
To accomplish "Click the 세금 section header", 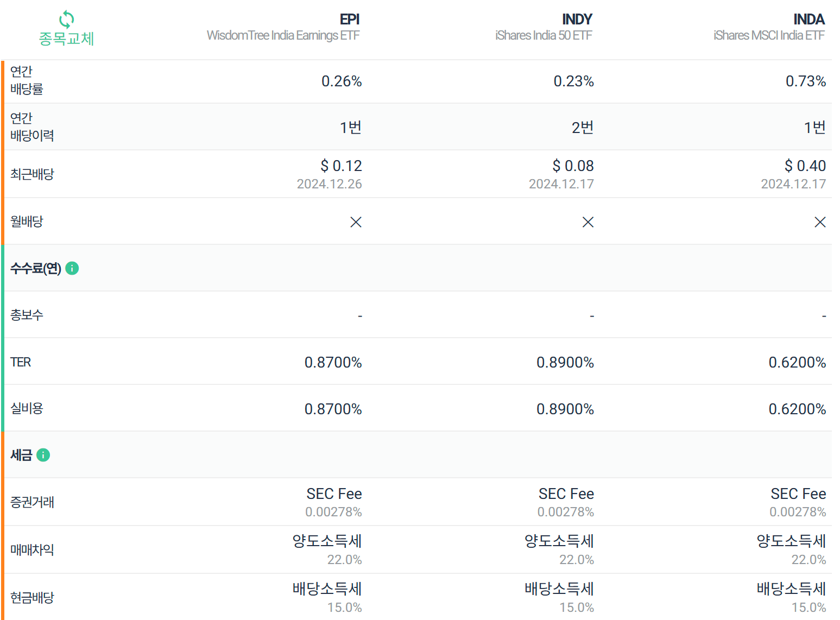I will [21, 455].
